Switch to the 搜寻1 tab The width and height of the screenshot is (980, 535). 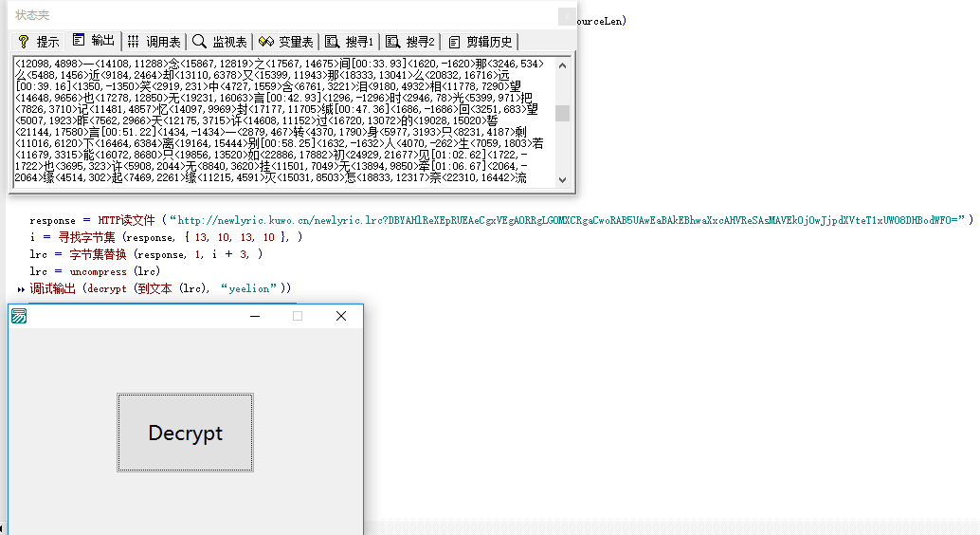[350, 42]
